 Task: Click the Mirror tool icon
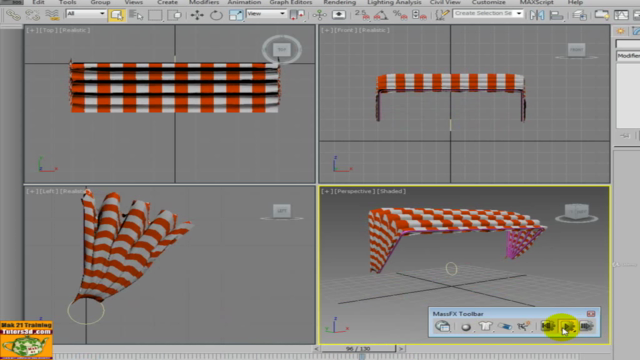[x=537, y=16]
